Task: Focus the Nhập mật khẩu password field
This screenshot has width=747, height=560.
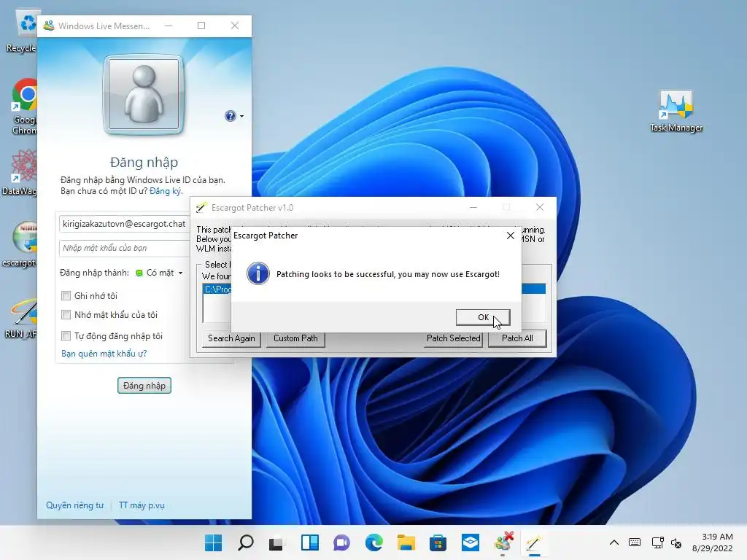Action: coord(125,248)
